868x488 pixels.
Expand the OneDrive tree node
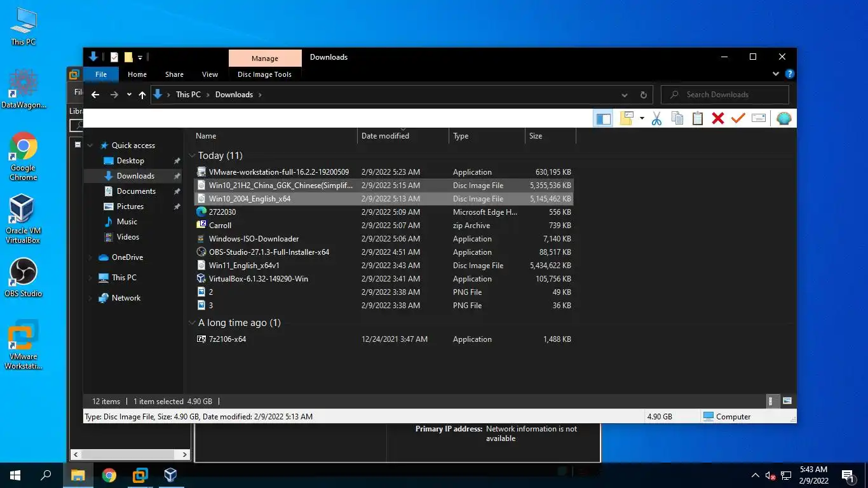tap(90, 257)
